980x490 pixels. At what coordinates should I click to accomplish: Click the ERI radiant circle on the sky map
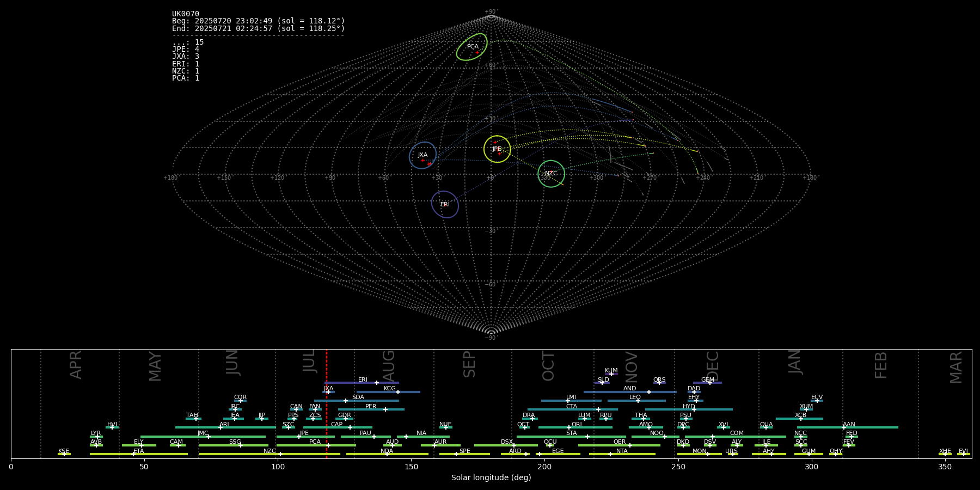(x=445, y=205)
